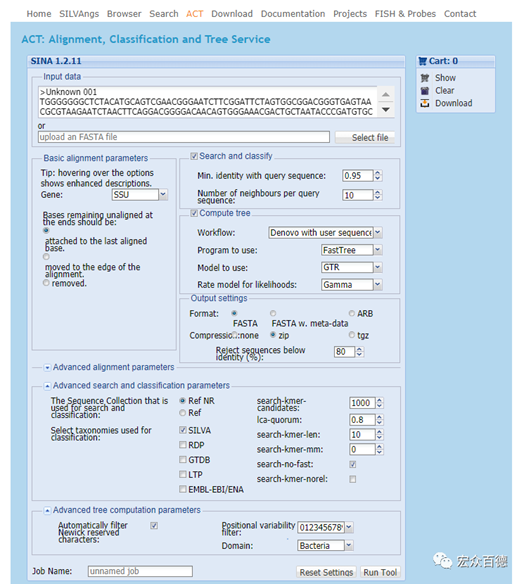Choose ARB output format radio

(x=352, y=313)
